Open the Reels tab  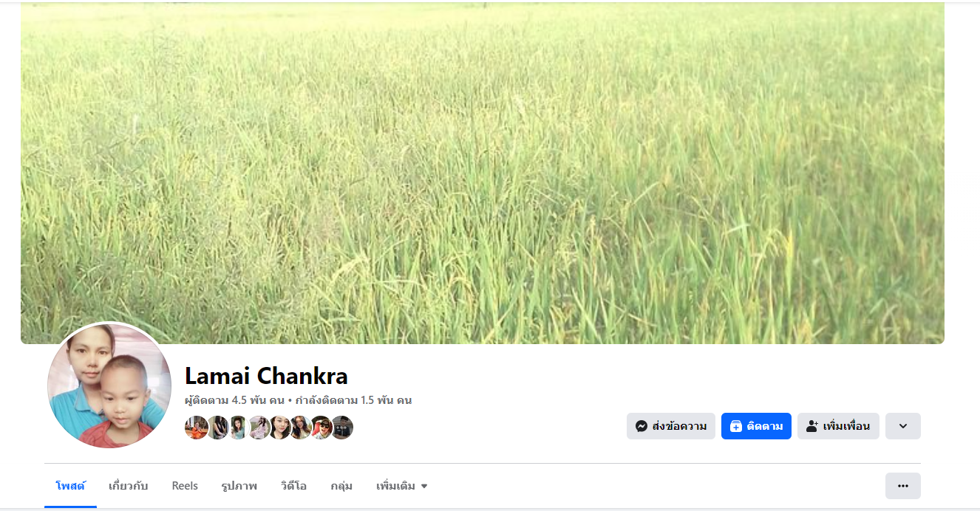(x=185, y=486)
